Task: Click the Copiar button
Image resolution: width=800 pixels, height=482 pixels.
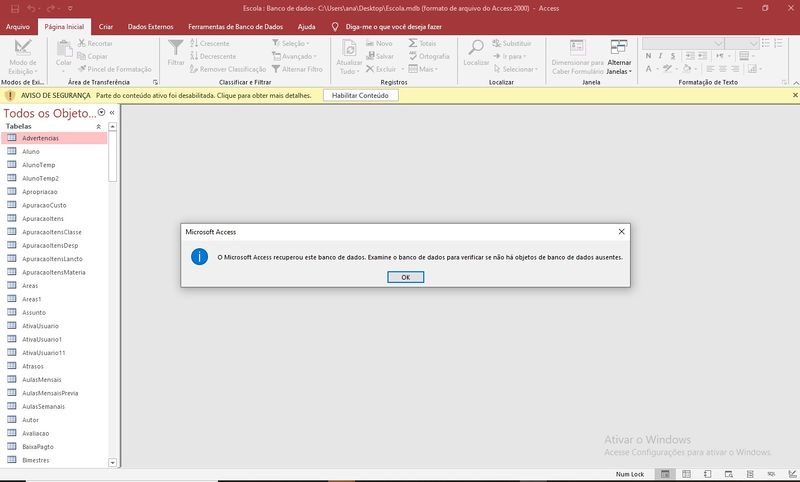Action: [x=92, y=56]
